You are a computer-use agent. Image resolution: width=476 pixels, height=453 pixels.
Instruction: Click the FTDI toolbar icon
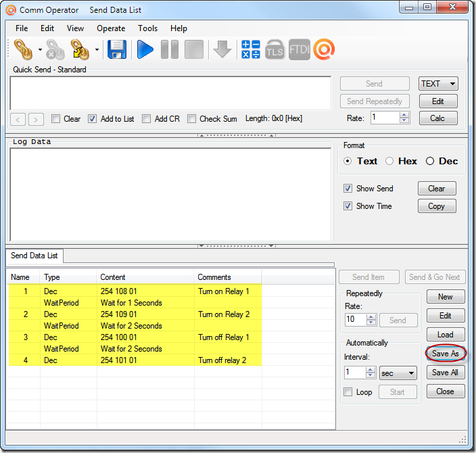click(300, 49)
